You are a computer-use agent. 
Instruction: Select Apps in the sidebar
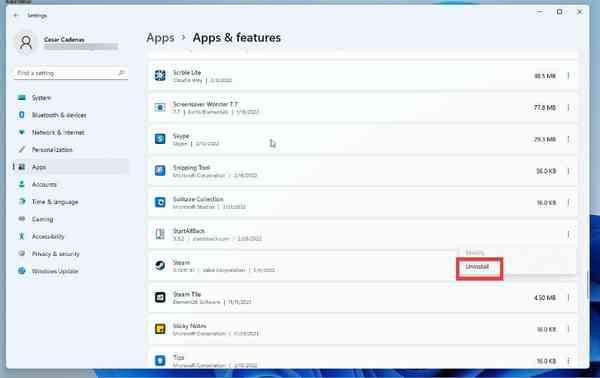click(71, 167)
